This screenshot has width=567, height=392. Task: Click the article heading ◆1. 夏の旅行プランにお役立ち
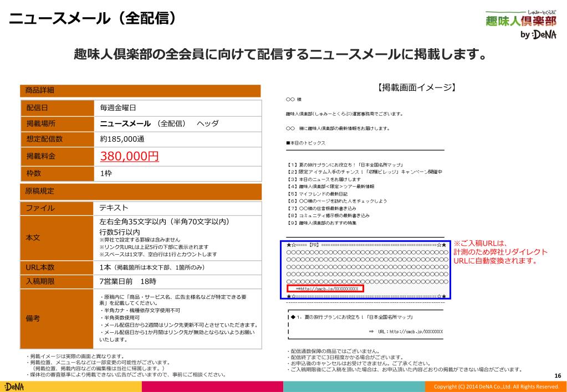click(x=352, y=317)
